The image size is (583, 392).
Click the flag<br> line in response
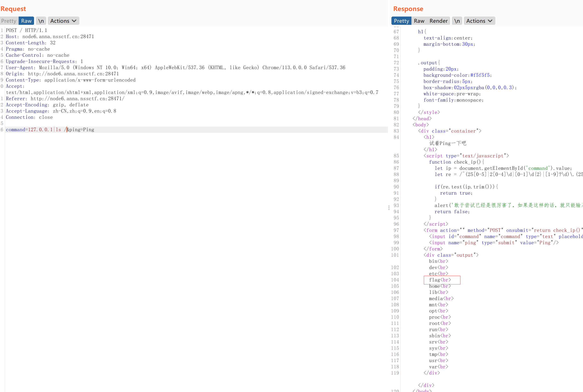tap(440, 280)
